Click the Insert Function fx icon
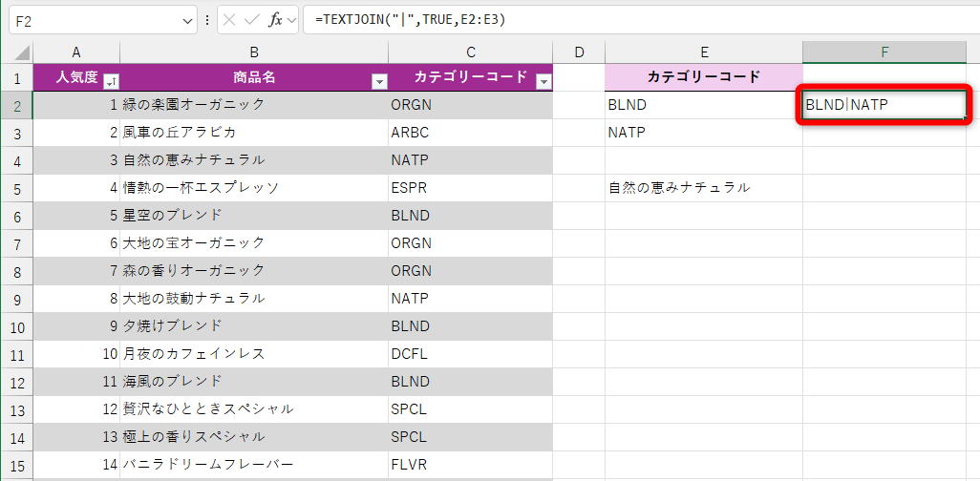 [275, 20]
